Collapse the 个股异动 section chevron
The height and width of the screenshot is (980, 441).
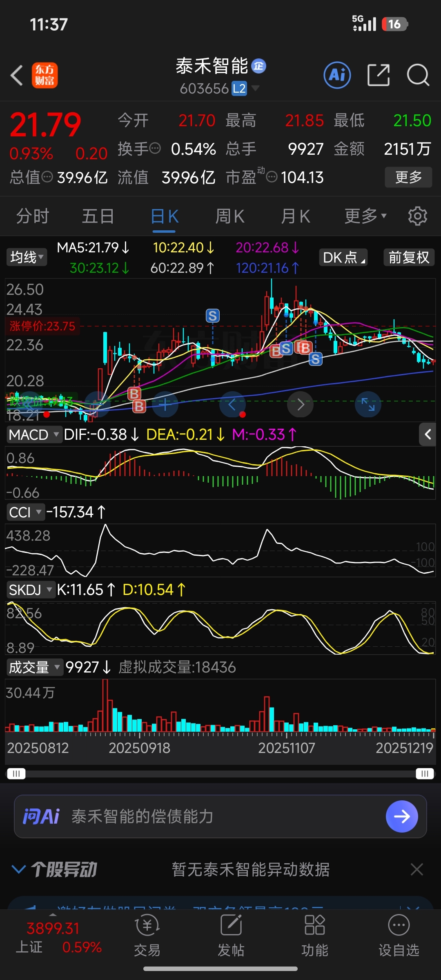(19, 869)
